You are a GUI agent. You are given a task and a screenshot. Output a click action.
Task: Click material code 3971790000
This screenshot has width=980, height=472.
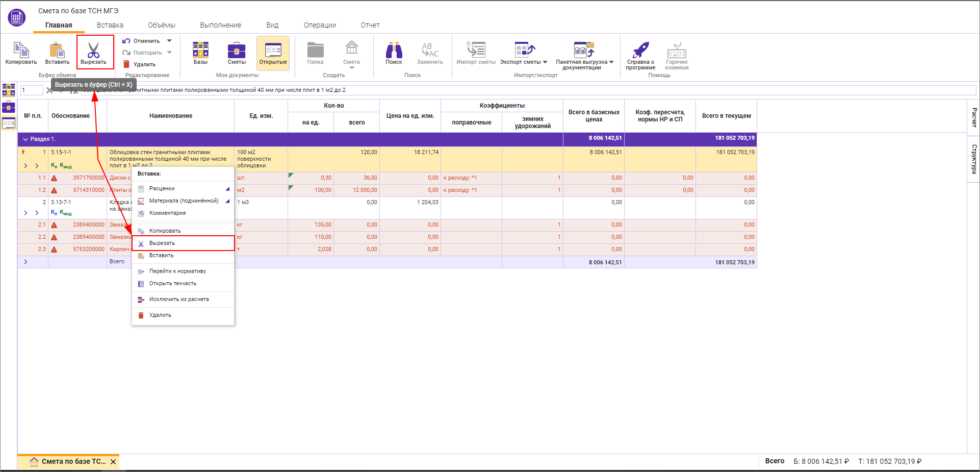click(89, 178)
